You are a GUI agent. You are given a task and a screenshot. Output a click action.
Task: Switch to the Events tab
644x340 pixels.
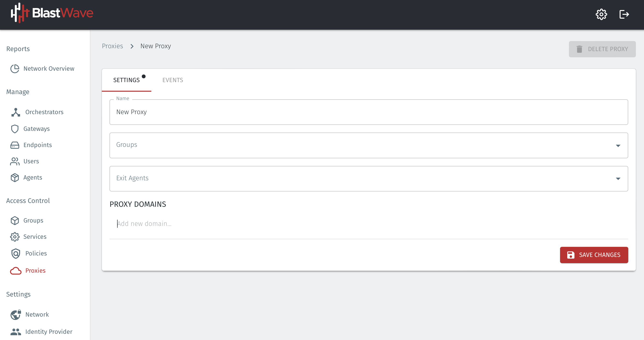pos(173,80)
